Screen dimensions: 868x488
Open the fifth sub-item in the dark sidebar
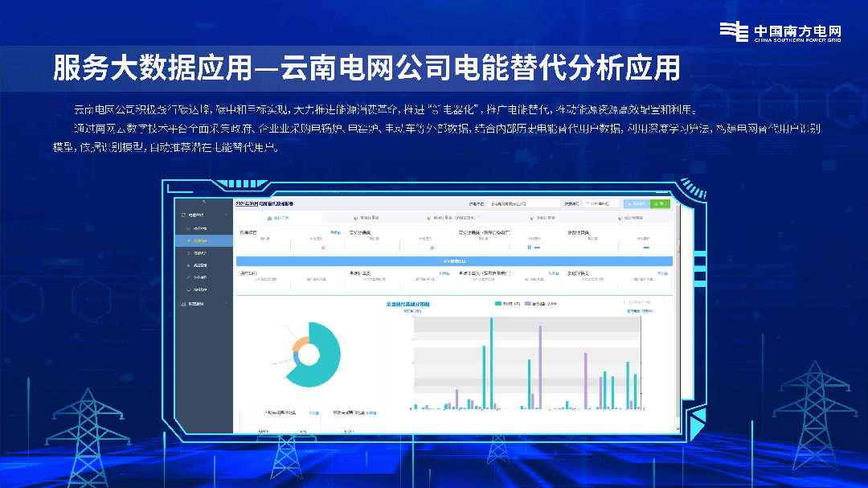[x=203, y=277]
